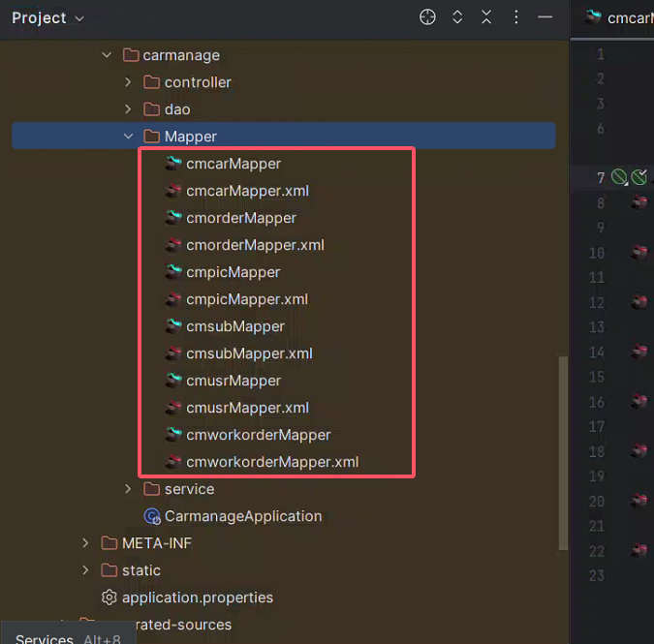Screen dimensions: 654x644
Task: Open cmorderMapper.xml file
Action: [x=255, y=245]
